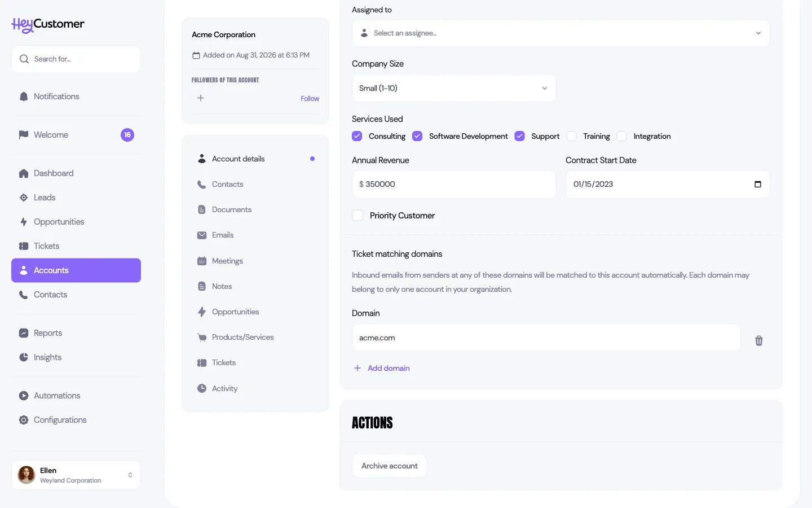Open the Assigned to assignee dropdown
Screen dimensions: 812x508
[x=561, y=33]
